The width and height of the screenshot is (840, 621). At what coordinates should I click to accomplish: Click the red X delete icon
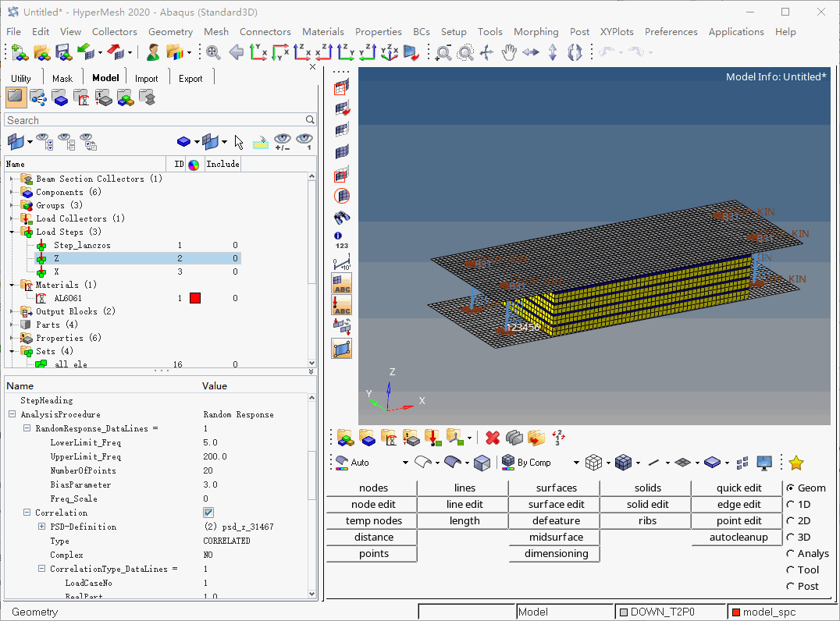pyautogui.click(x=493, y=438)
